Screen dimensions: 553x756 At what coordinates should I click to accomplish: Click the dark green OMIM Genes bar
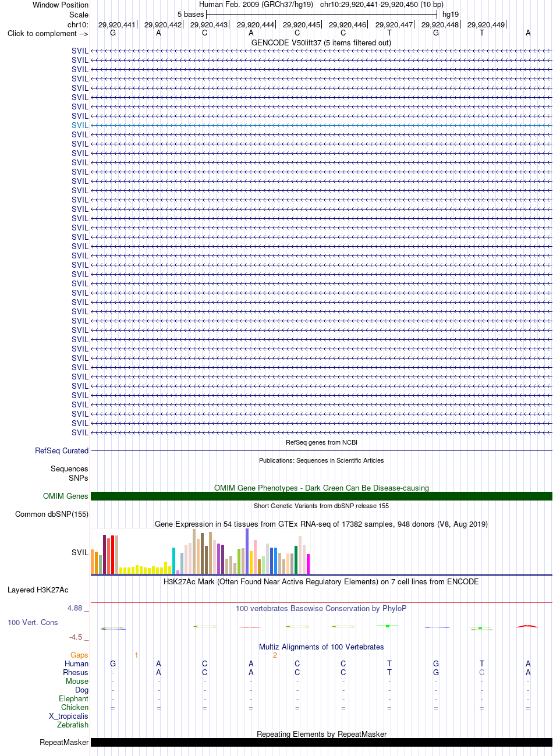321,496
